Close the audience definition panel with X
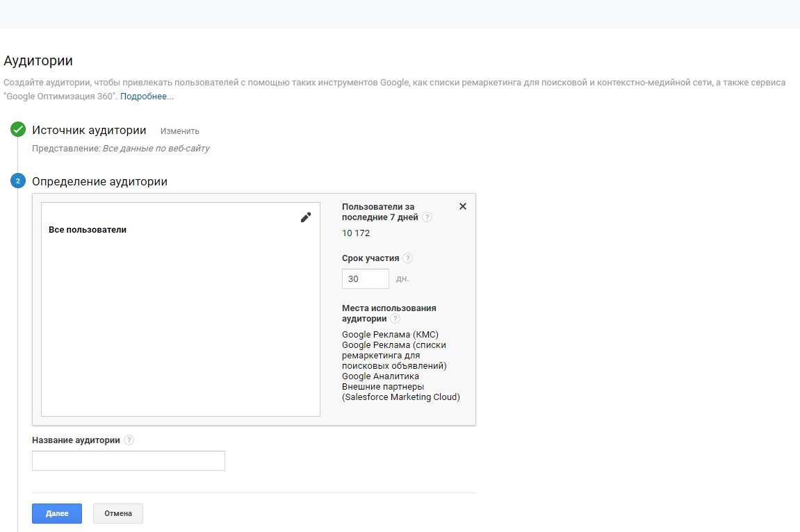This screenshot has height=532, width=800. tap(463, 206)
